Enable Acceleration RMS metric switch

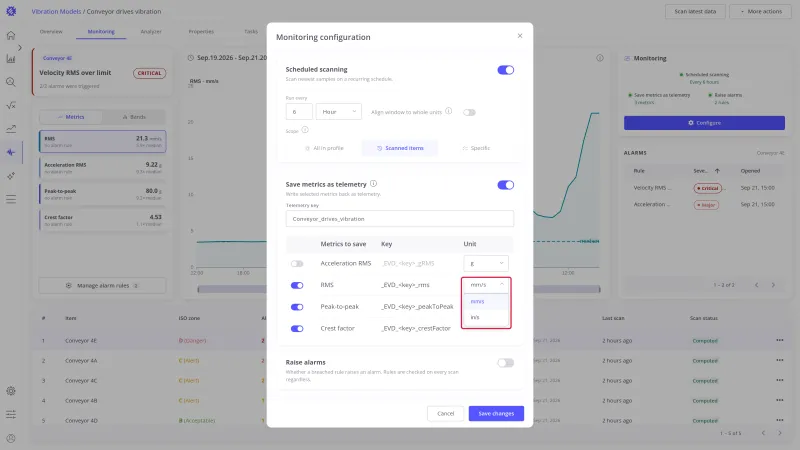pyautogui.click(x=297, y=263)
